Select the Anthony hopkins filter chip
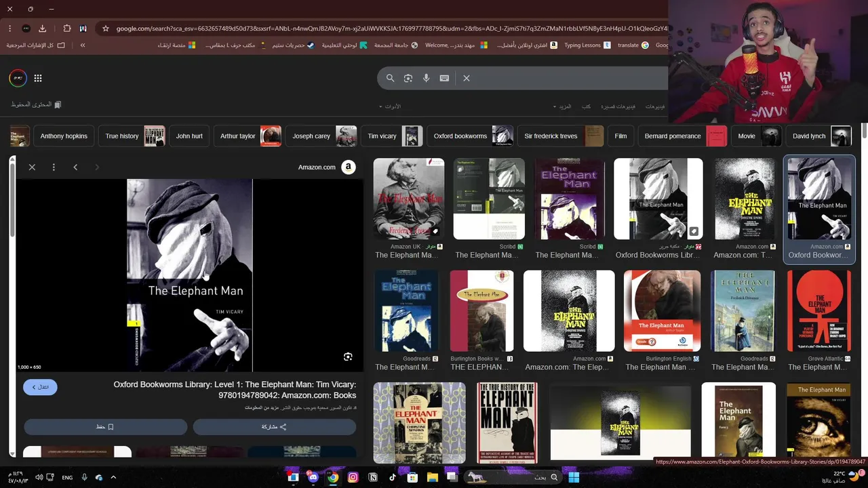868x488 pixels. [x=63, y=136]
